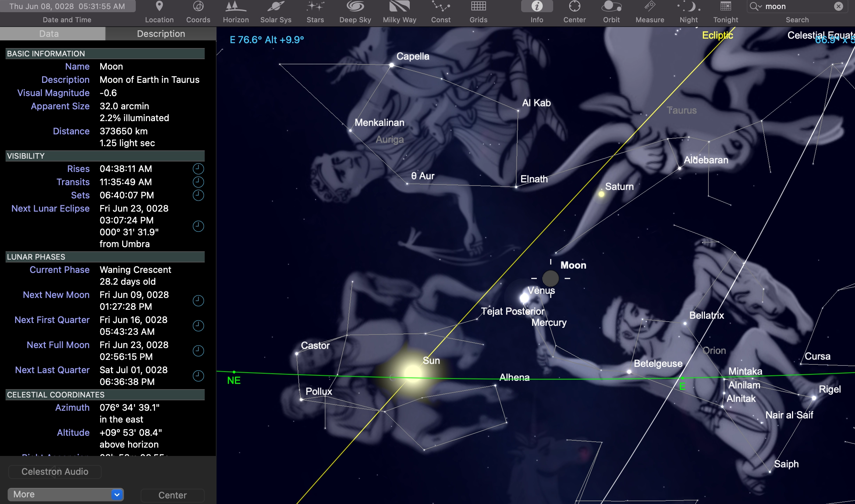Open the Location pin tool
Image resolution: width=855 pixels, height=504 pixels.
[x=159, y=7]
